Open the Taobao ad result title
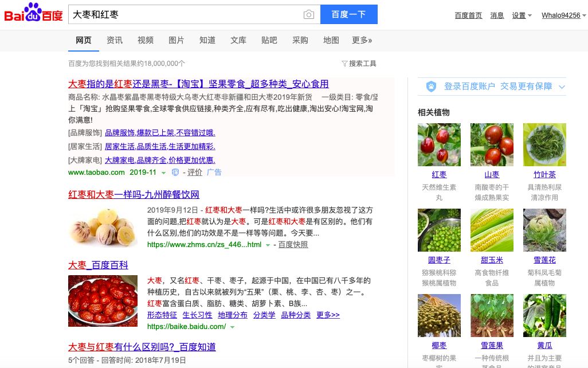This screenshot has width=588, height=368. pyautogui.click(x=198, y=84)
